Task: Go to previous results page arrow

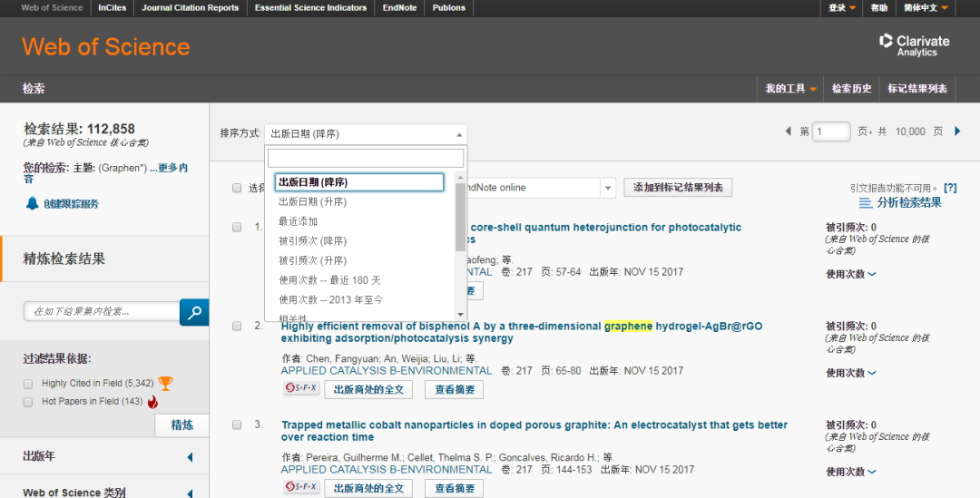Action: [x=789, y=132]
